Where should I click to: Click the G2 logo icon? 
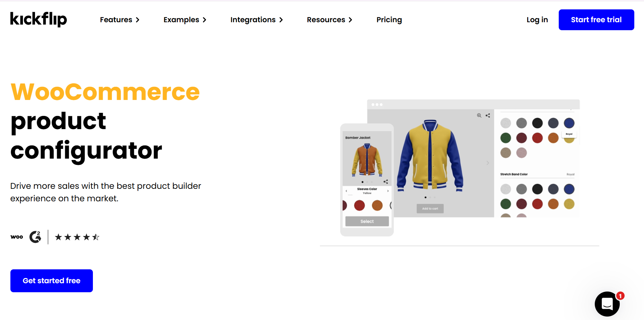tap(35, 237)
